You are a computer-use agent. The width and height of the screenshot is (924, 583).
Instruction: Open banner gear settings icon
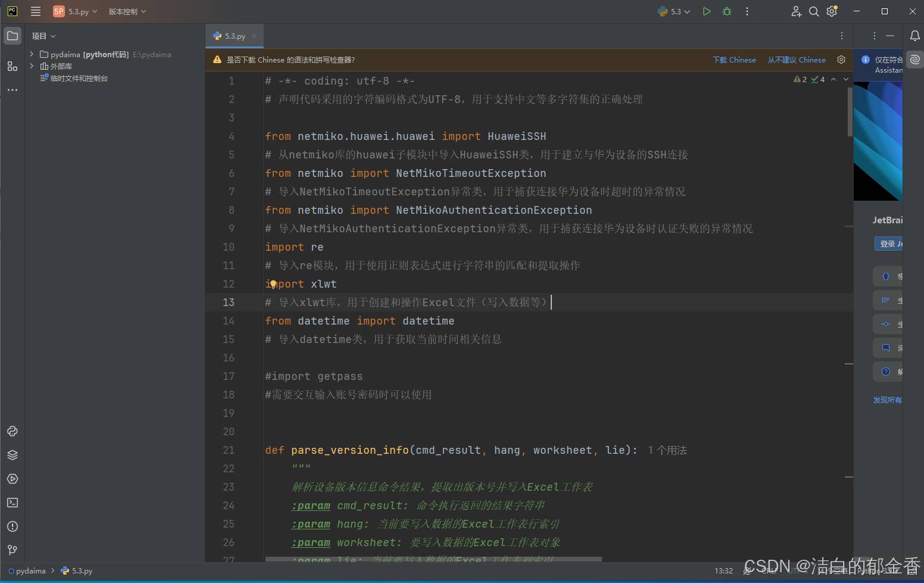(841, 60)
